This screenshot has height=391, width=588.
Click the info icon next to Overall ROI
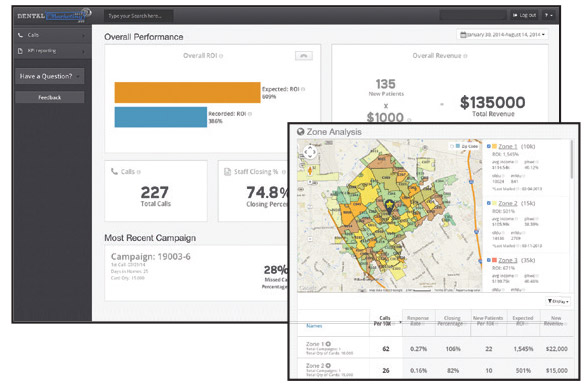click(x=221, y=56)
